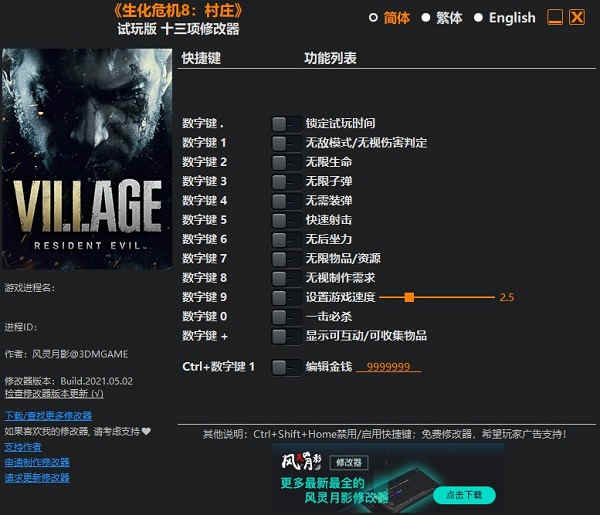Enable 一击必杀 toggle
The height and width of the screenshot is (515, 600).
tap(286, 317)
